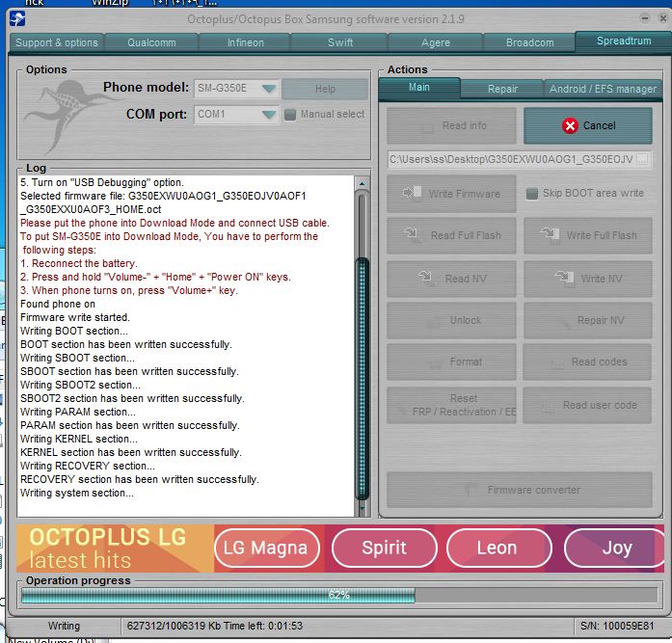Select the Spreadtrum tab
The width and height of the screenshot is (672, 643).
(x=624, y=41)
